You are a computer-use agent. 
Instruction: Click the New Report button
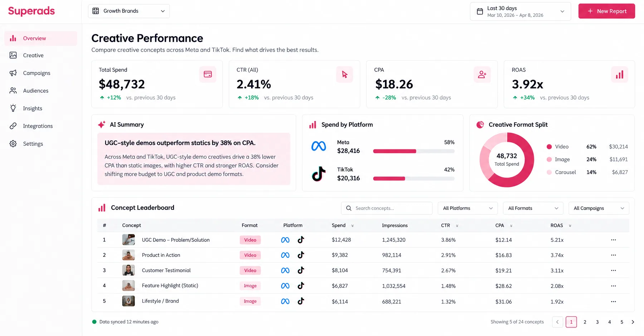[606, 11]
